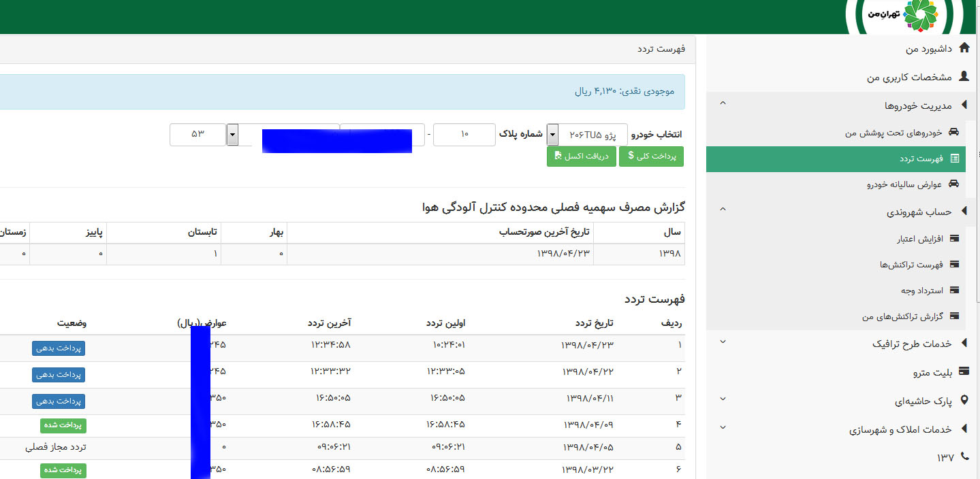980x479 pixels.
Task: Open the vehicle selection dropdown پژو ۲۰۶
Action: tap(553, 135)
